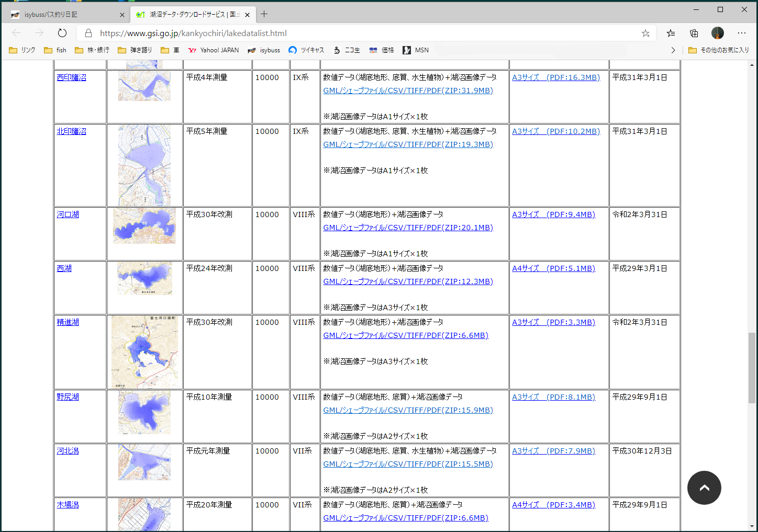
Task: Open the isybuss bookmark
Action: [264, 50]
